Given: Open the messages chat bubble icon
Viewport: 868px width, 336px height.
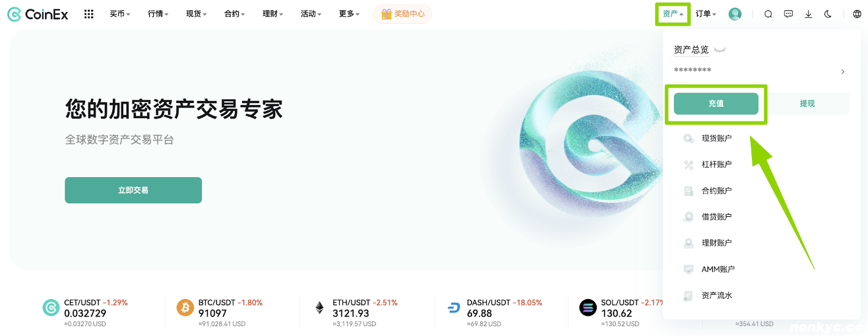Looking at the screenshot, I should tap(788, 14).
